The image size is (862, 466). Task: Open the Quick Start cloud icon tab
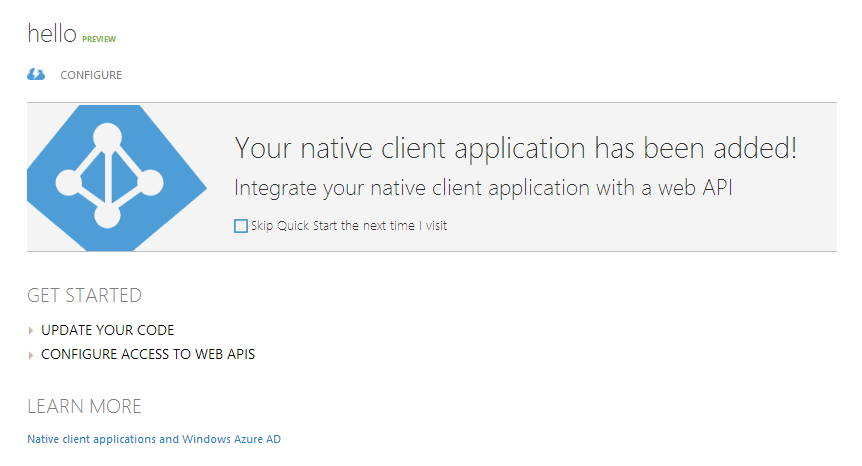click(x=36, y=74)
